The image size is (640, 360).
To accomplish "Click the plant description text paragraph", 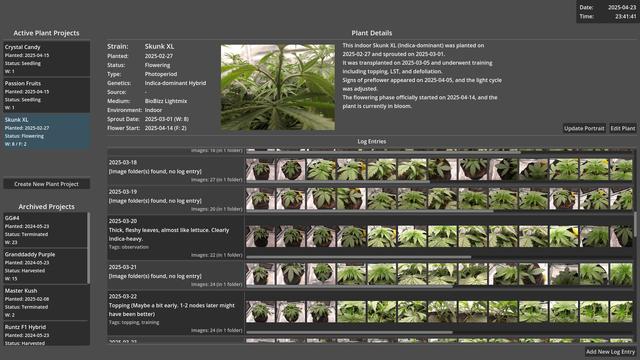I will point(422,76).
